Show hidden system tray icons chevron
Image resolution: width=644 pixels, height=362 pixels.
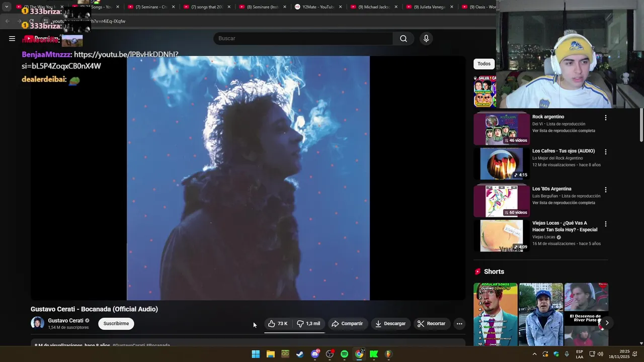(x=534, y=354)
